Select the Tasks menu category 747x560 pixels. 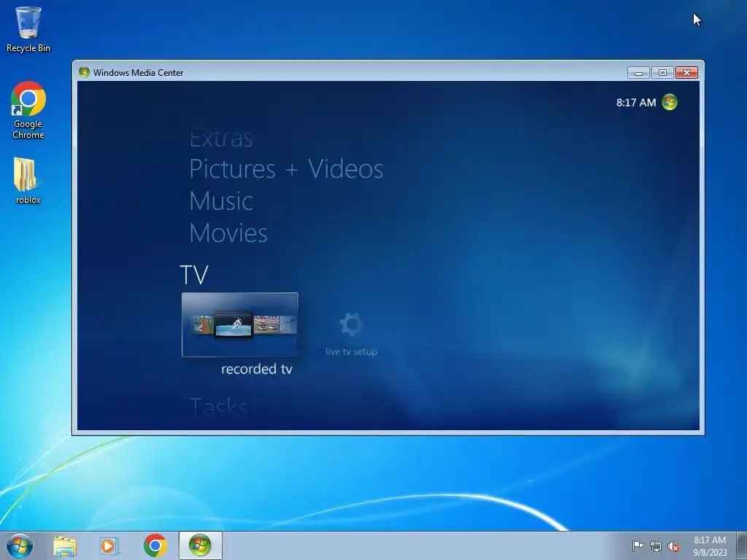coord(218,407)
